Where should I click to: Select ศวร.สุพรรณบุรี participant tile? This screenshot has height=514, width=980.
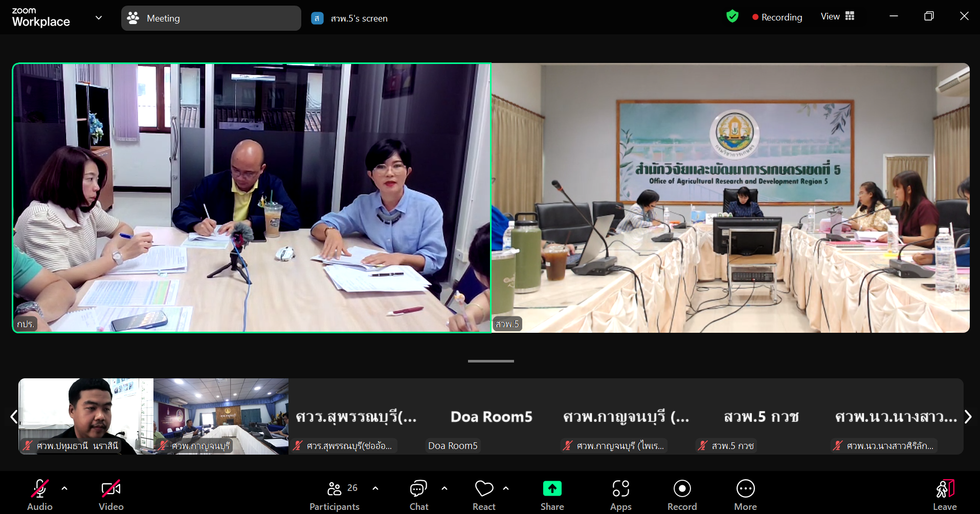pos(356,416)
